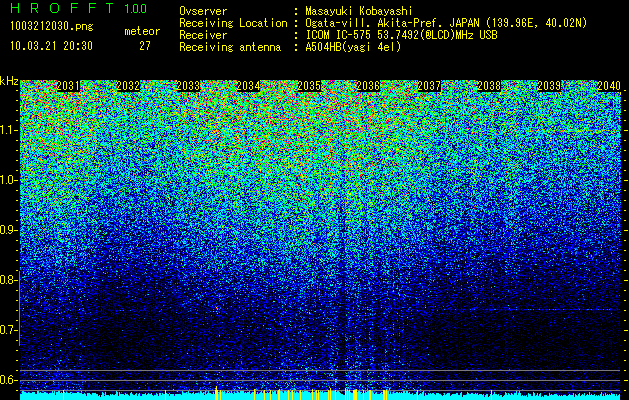Click the Ovserver label
629x400 pixels.
click(x=203, y=11)
